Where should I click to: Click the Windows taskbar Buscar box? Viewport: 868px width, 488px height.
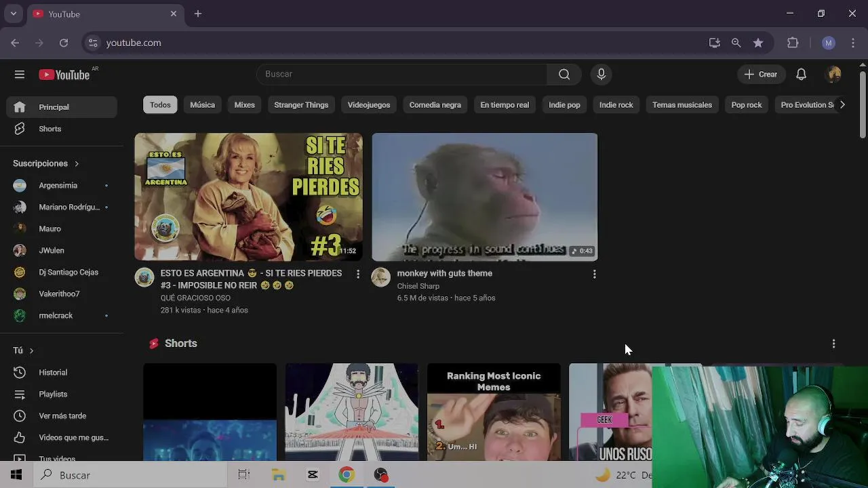130,475
